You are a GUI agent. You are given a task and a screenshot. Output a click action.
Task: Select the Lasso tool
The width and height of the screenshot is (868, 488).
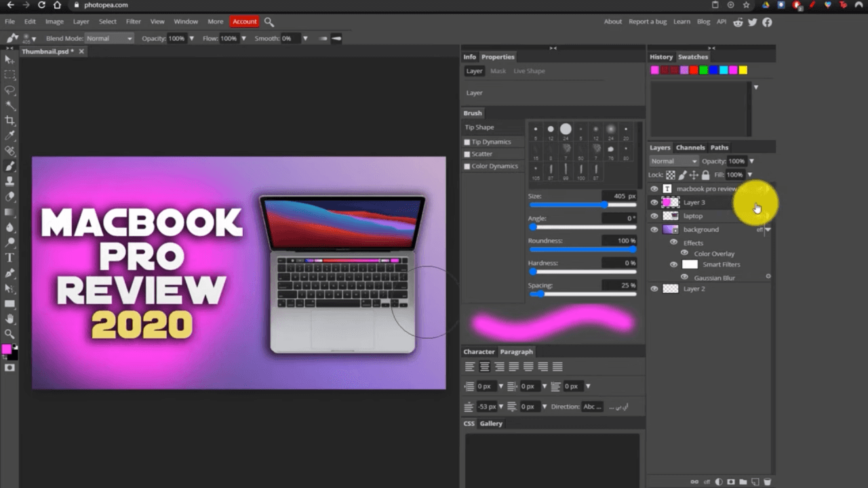click(x=9, y=90)
